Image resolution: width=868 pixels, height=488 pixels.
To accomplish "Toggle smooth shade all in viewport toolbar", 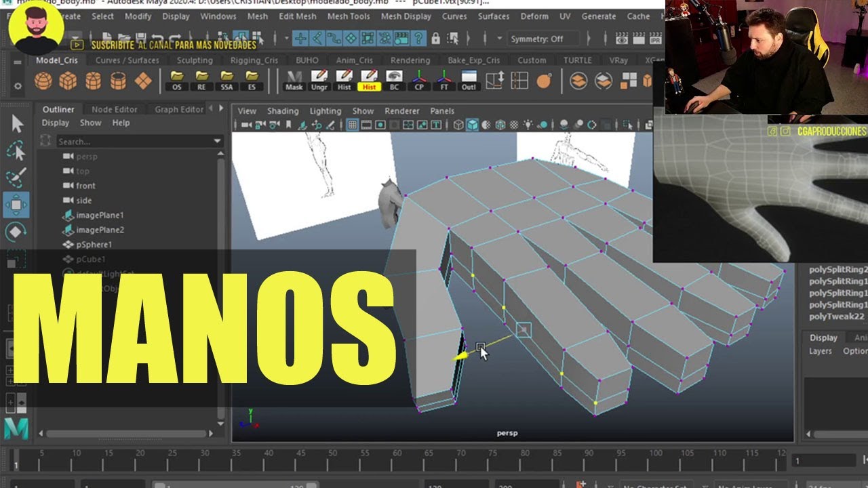I will point(472,125).
